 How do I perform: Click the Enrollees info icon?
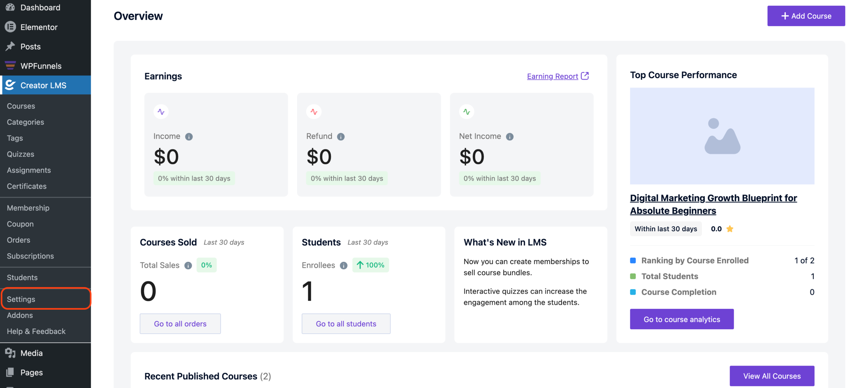click(x=343, y=265)
